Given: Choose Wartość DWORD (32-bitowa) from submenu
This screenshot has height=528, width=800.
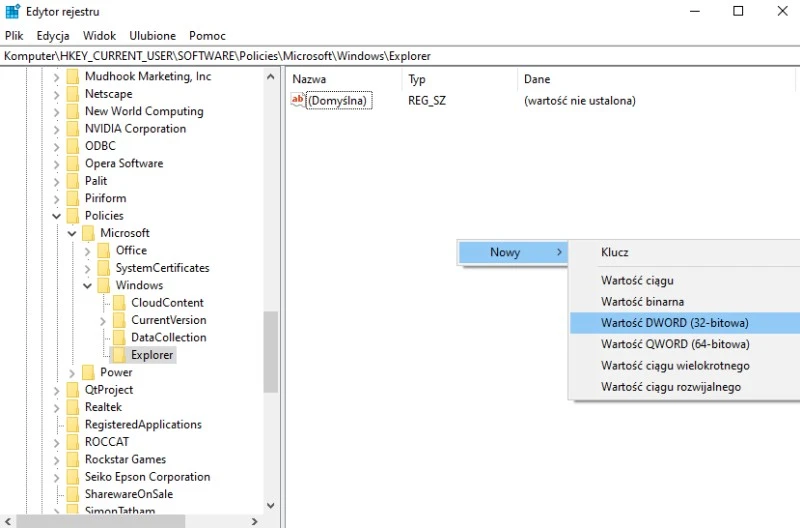Looking at the screenshot, I should point(675,323).
